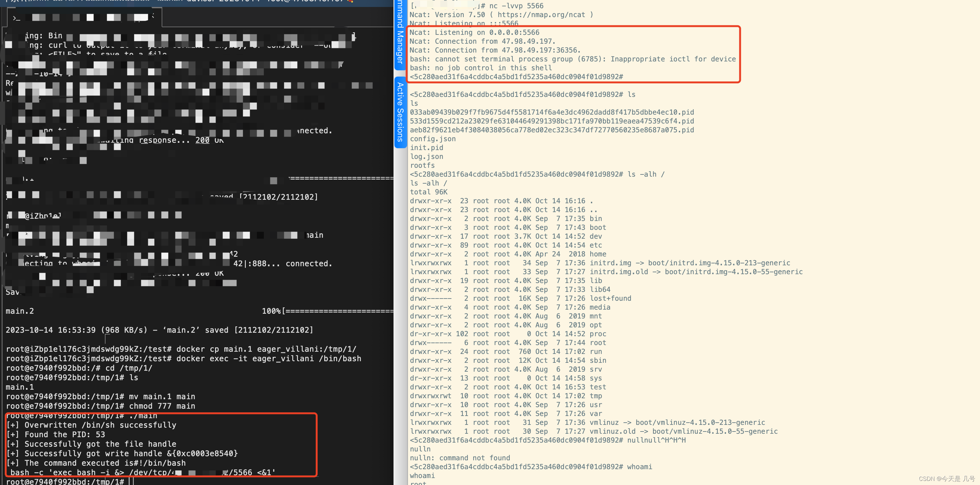Click 'nc -lvvp 5566' command text

[516, 6]
